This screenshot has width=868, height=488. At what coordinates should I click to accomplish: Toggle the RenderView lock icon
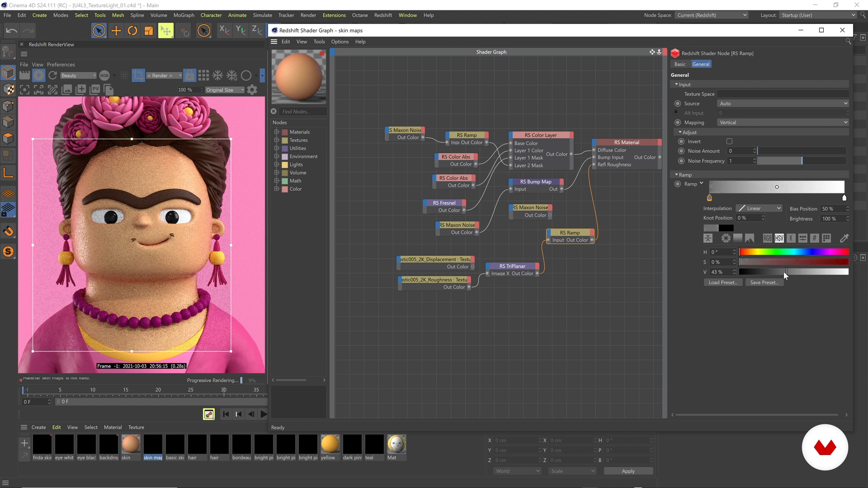coord(190,75)
